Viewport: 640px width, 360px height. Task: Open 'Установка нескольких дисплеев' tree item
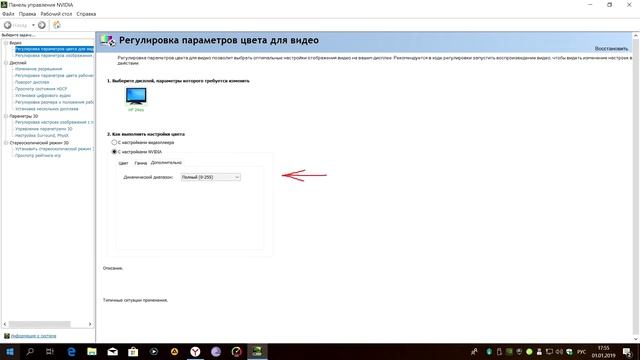[47, 109]
